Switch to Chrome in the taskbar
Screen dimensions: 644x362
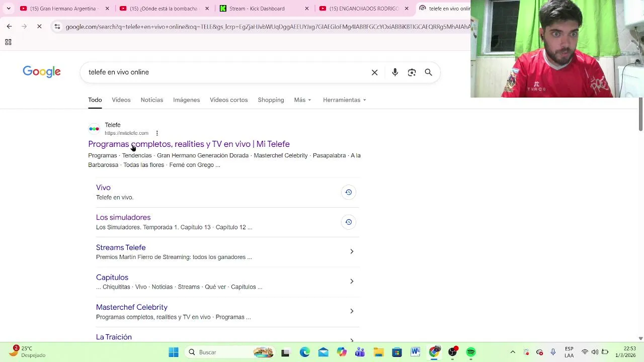434,352
